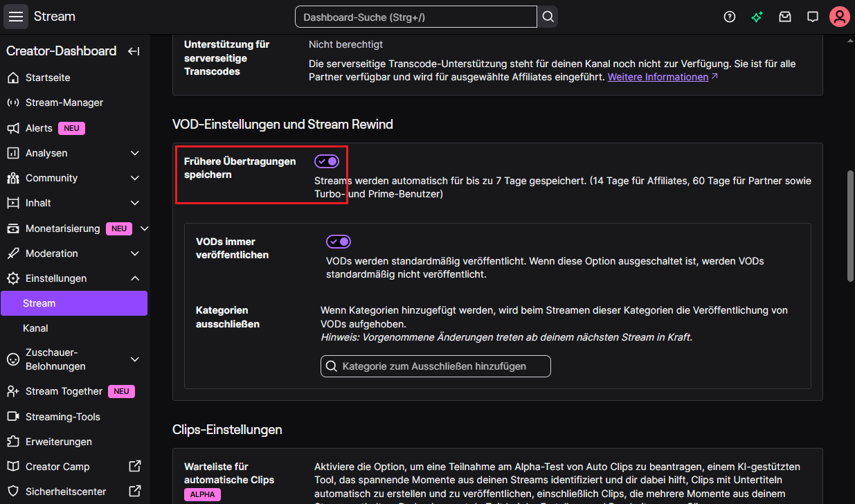Click the Startseite home icon

click(x=12, y=78)
